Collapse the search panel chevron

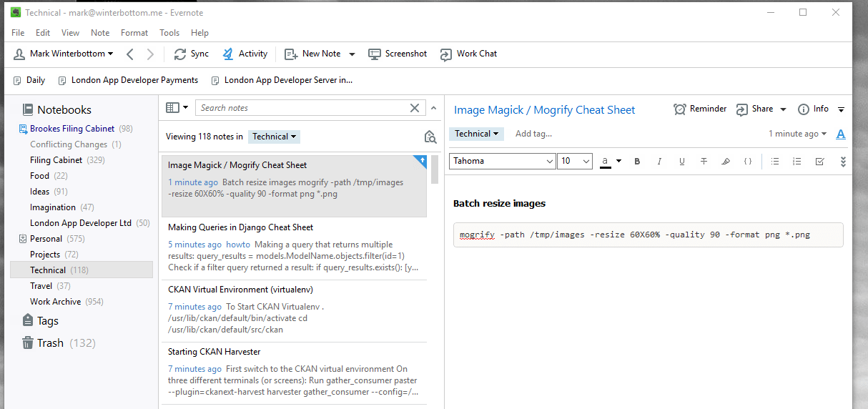click(433, 108)
